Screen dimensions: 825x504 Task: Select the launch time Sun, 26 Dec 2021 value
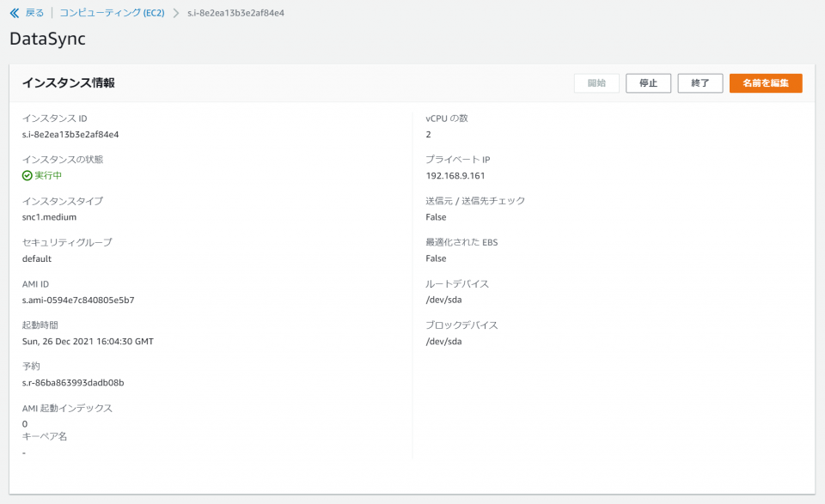(86, 341)
